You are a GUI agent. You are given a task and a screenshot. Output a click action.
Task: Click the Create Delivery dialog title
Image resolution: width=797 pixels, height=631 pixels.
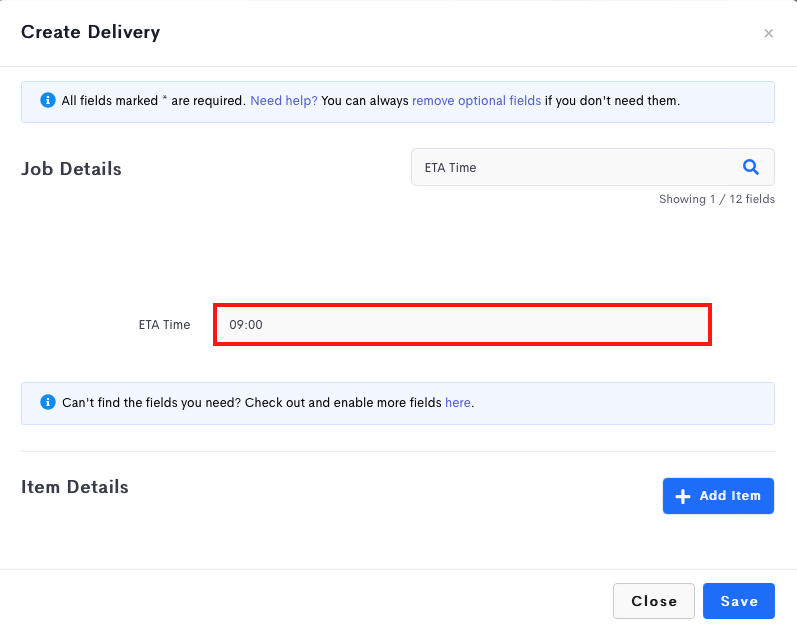tap(90, 32)
